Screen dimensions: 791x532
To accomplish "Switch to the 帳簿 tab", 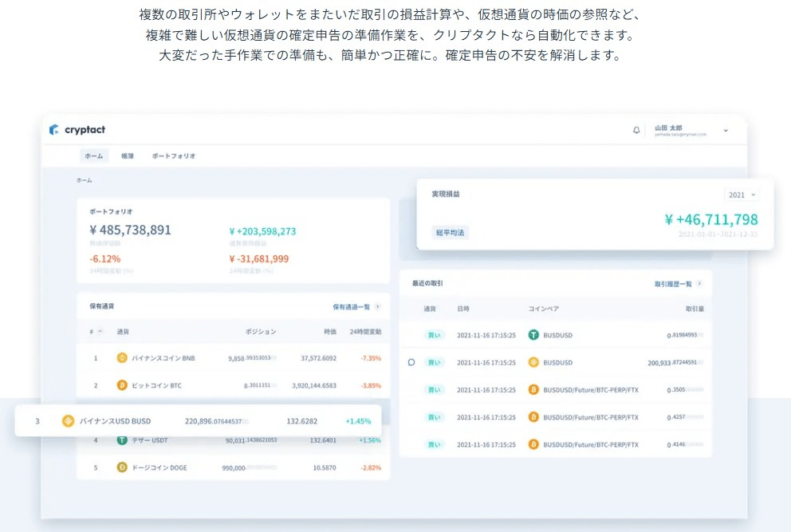I will click(127, 156).
